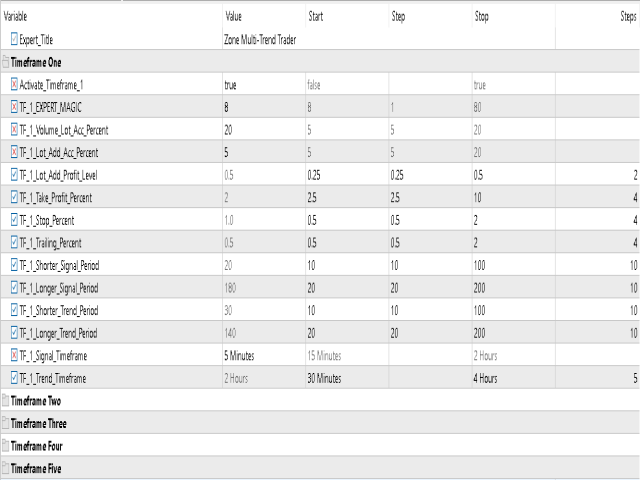Screen dimensions: 640x480
Task: Expand the Timeframe Four group
Action: [5, 446]
